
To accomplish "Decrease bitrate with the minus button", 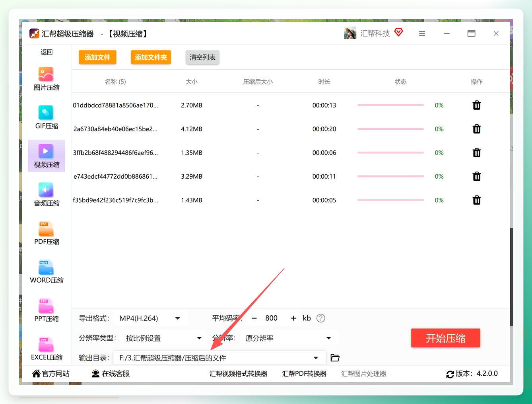I will pos(254,318).
